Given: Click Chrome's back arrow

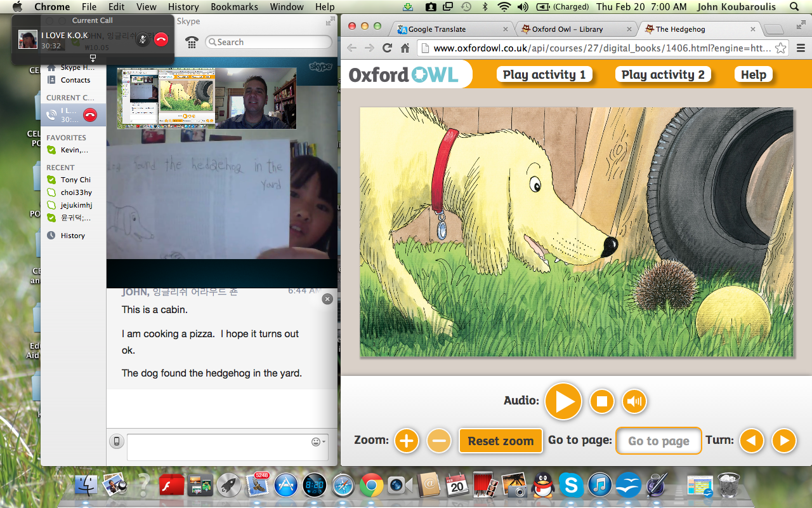Looking at the screenshot, I should 351,48.
